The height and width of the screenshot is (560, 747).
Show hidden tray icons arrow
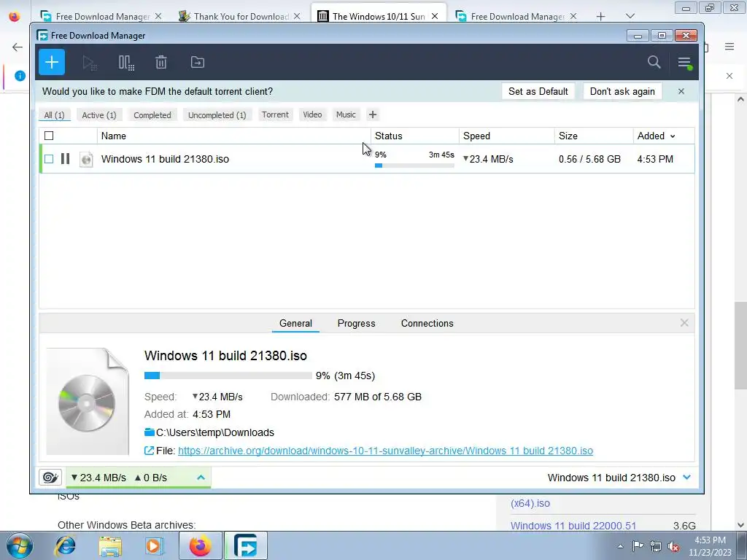click(620, 546)
